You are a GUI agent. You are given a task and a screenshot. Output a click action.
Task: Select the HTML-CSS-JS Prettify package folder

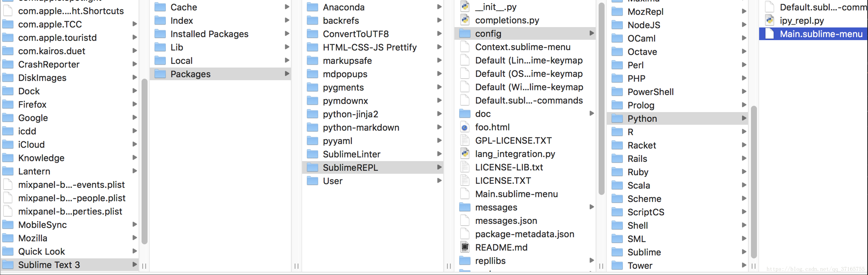pyautogui.click(x=373, y=47)
